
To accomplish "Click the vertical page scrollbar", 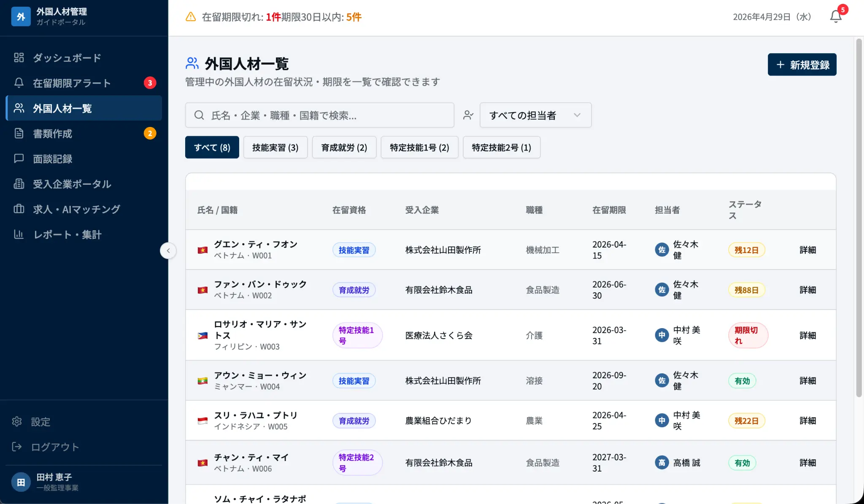I will pyautogui.click(x=859, y=218).
